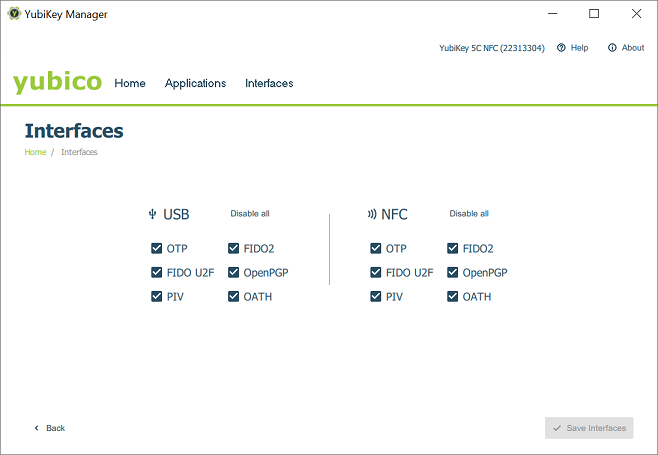Open the Help link

click(573, 47)
